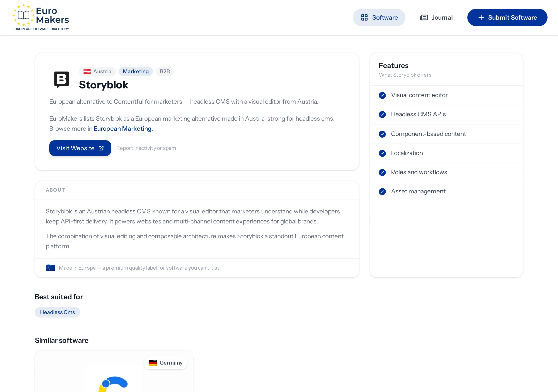Click the 'Visual content editor' feature text
Screen dimensions: 558x392
[x=419, y=95]
